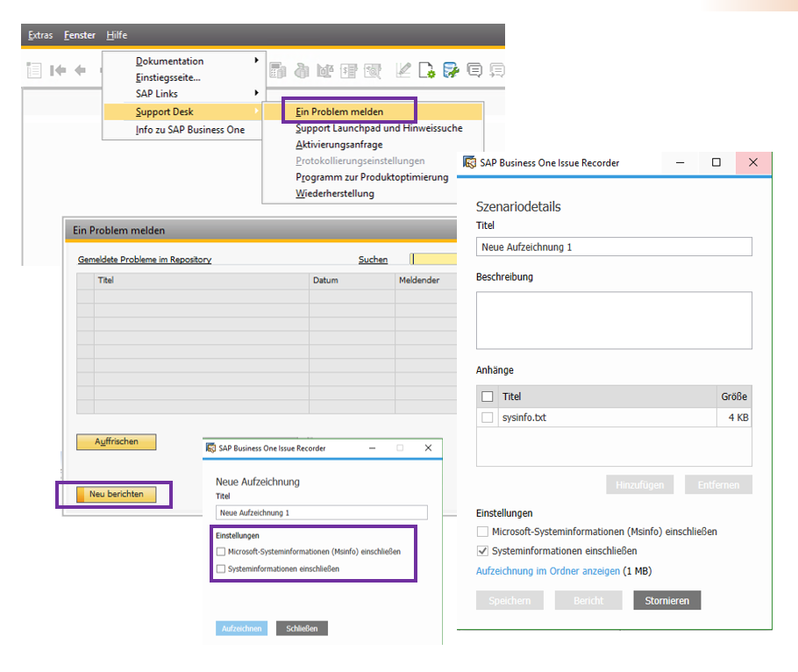This screenshot has height=672, width=798.
Task: Click the Stornieren button
Action: (x=666, y=600)
